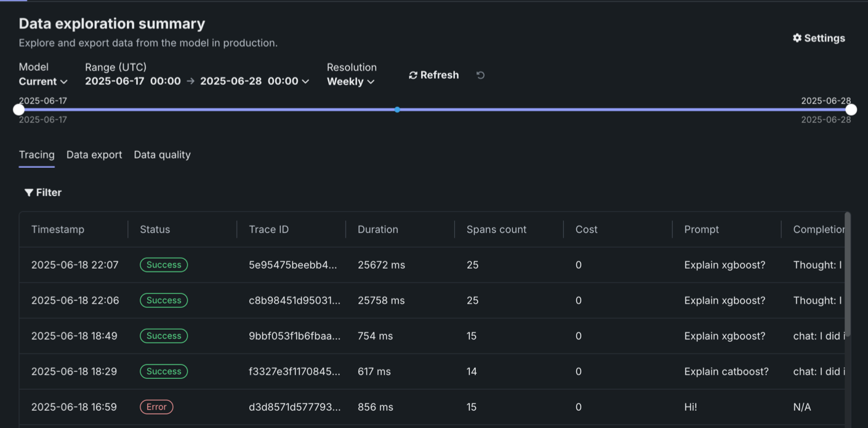Viewport: 868px width, 428px height.
Task: Click the blue midpoint marker on the timeline
Action: click(397, 109)
